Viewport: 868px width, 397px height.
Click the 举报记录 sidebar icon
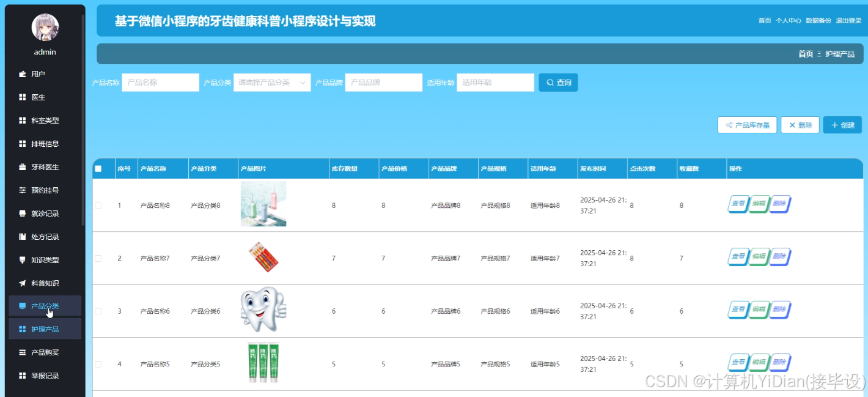pyautogui.click(x=21, y=376)
